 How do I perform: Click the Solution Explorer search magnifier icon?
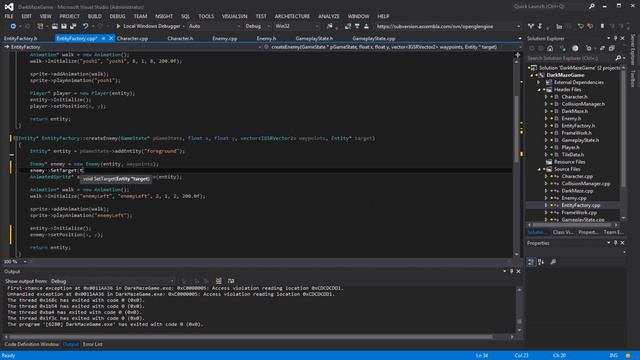(x=618, y=58)
